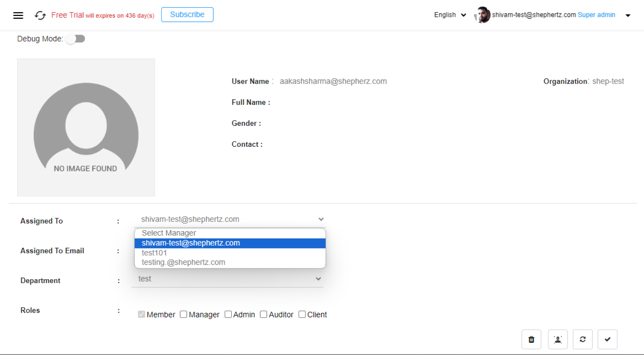Click the Super admin link

(x=596, y=15)
